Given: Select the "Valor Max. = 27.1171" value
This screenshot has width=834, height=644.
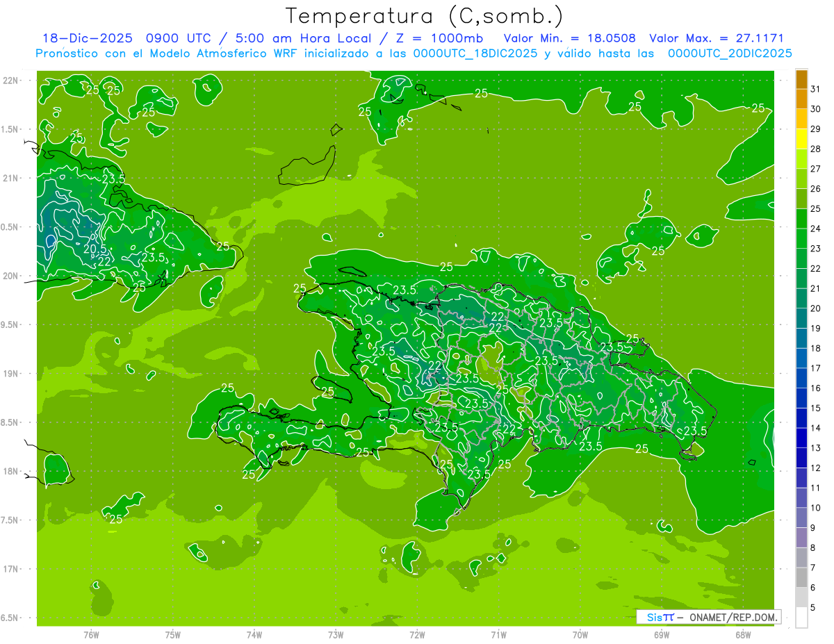Looking at the screenshot, I should point(716,39).
